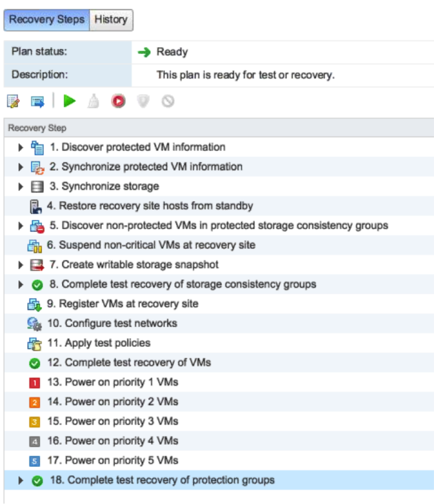The width and height of the screenshot is (434, 504).
Task: Expand step 1 Discover protected VM information
Action: [21, 147]
